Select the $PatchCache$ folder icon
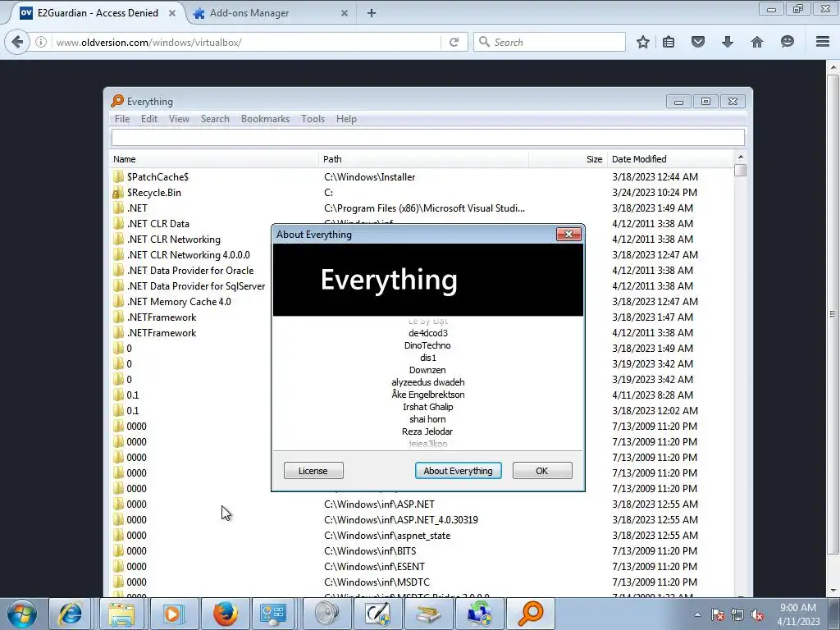 click(x=118, y=177)
